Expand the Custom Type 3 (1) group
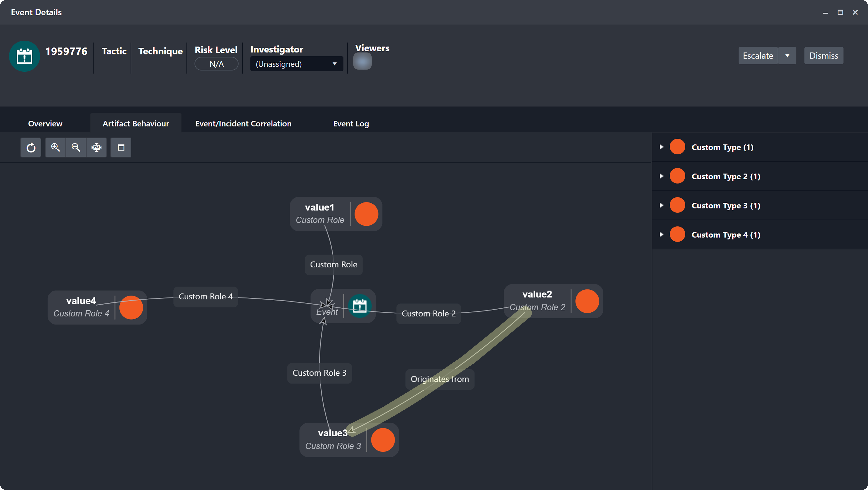The width and height of the screenshot is (868, 490). pyautogui.click(x=661, y=205)
